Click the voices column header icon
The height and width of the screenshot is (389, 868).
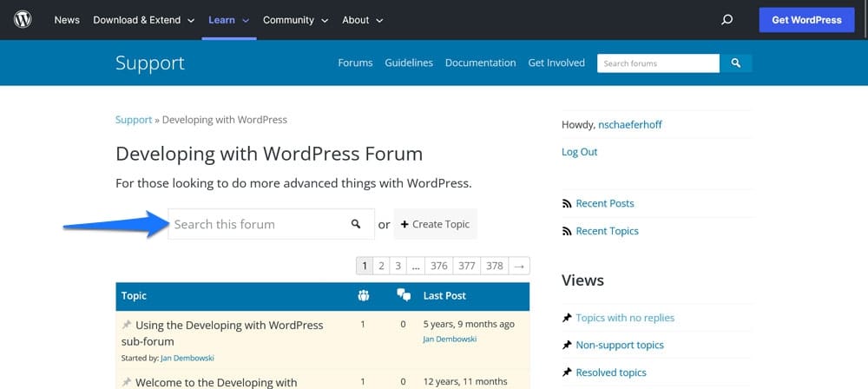click(363, 296)
